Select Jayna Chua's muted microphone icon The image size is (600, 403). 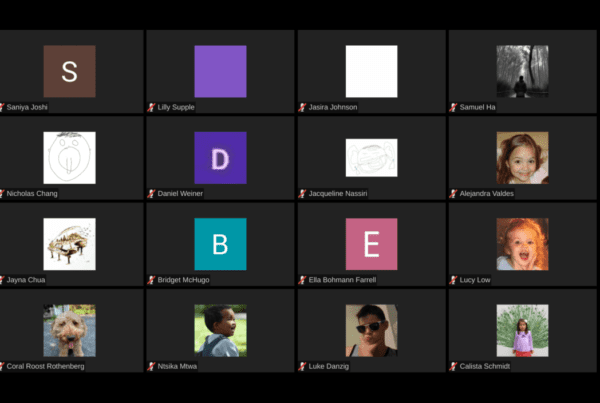[x=3, y=280]
